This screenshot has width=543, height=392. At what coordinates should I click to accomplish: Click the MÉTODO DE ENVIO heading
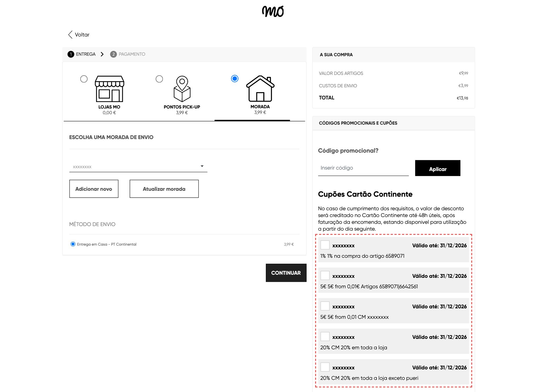click(x=92, y=224)
